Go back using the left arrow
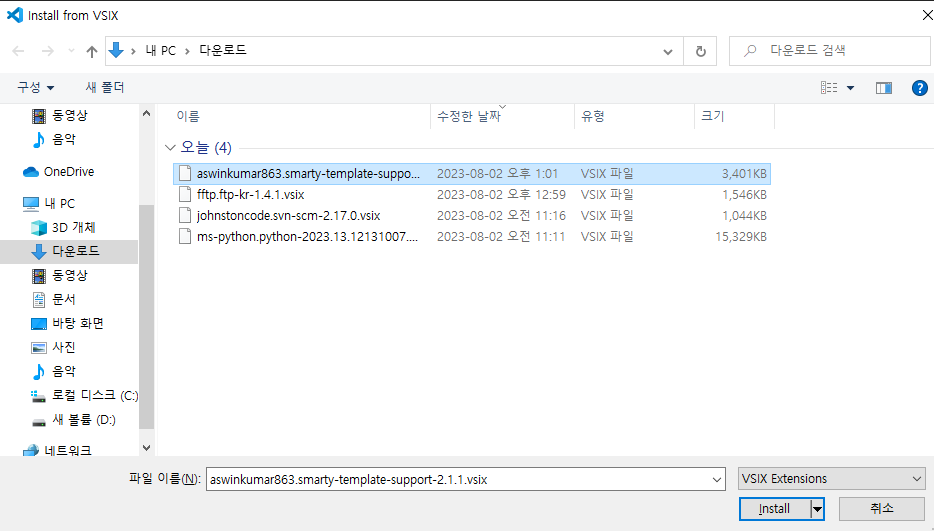 pos(18,51)
